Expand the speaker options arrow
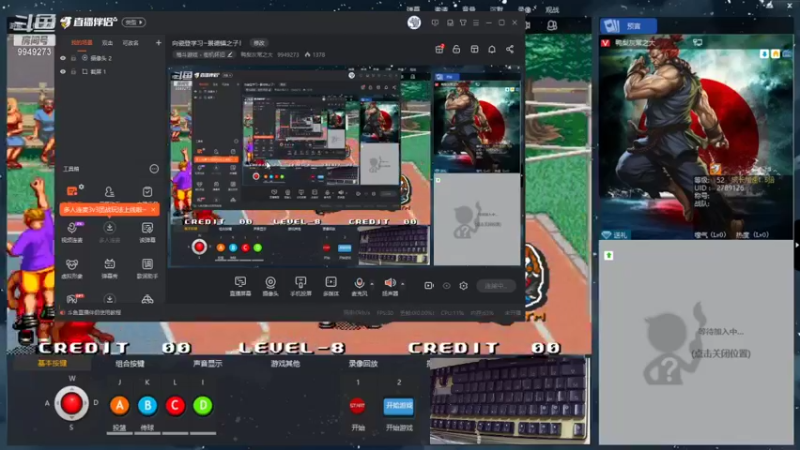Viewport: 800px width, 450px height. coord(403,283)
